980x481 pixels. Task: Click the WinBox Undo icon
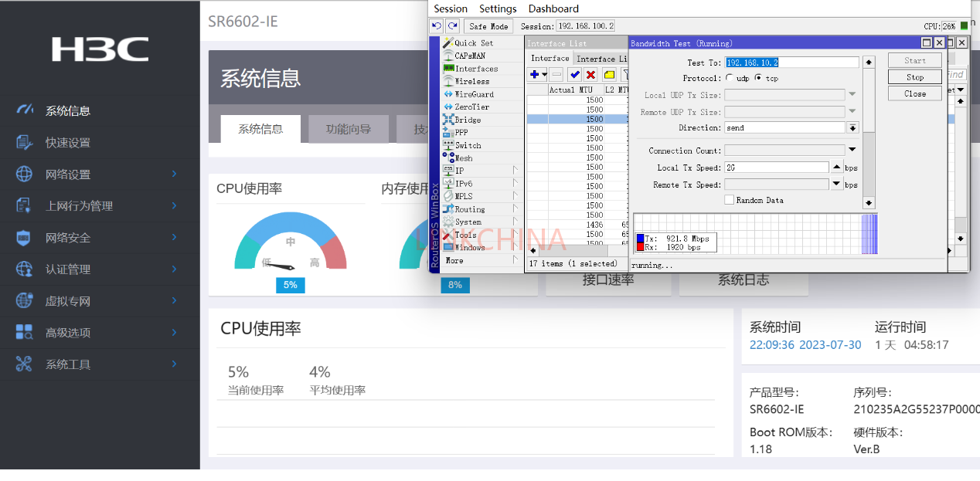click(437, 26)
